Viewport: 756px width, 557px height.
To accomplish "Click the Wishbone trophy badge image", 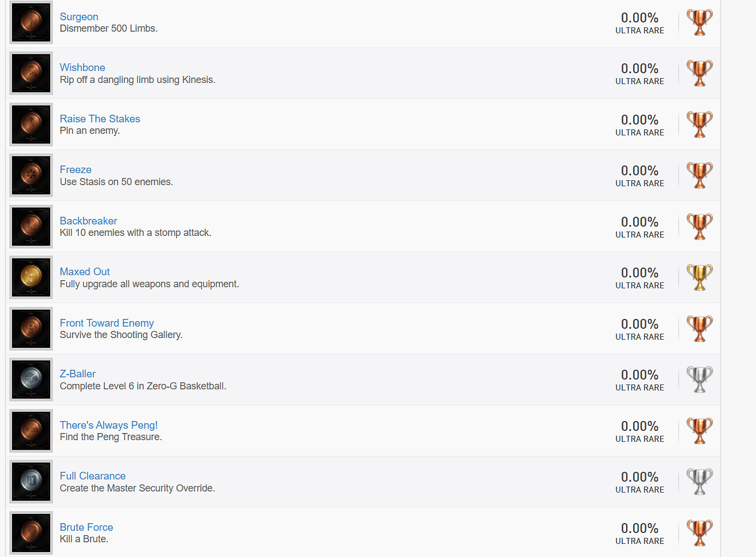I will tap(31, 73).
